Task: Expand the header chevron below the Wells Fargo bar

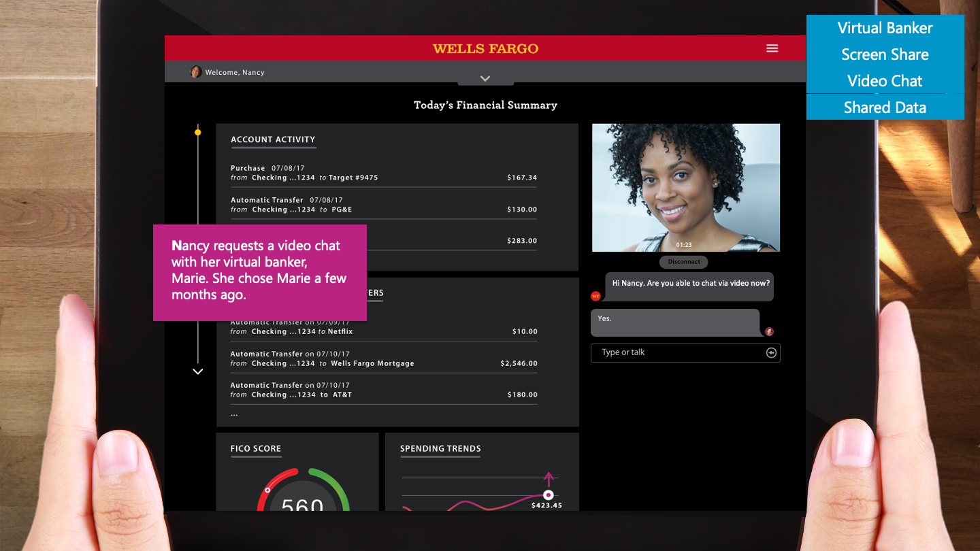Action: tap(485, 79)
